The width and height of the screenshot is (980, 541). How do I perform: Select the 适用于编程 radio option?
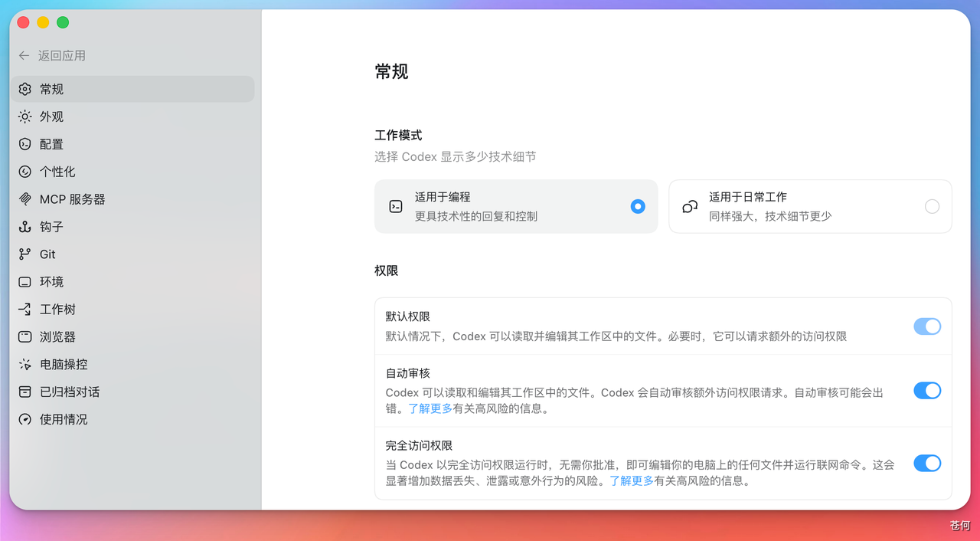click(638, 206)
